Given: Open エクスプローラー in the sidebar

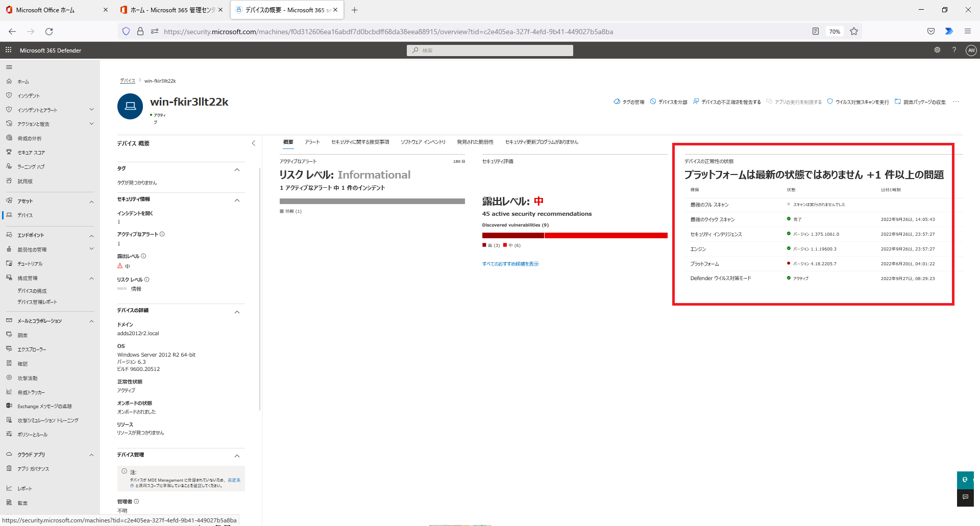Looking at the screenshot, I should (x=32, y=349).
